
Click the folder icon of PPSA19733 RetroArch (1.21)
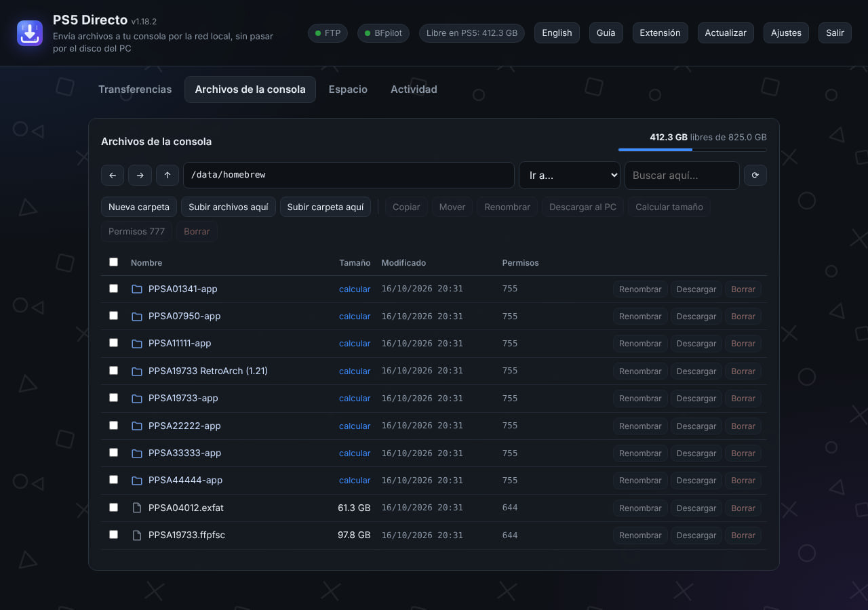coord(137,371)
